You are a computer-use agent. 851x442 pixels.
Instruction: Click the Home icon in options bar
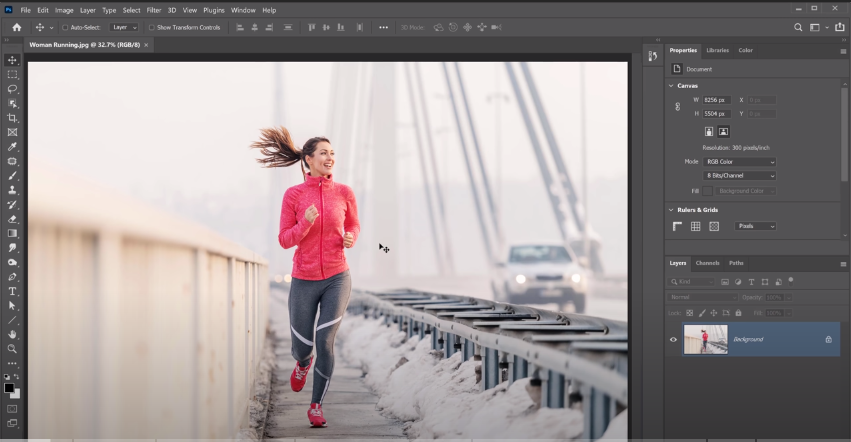[x=16, y=27]
